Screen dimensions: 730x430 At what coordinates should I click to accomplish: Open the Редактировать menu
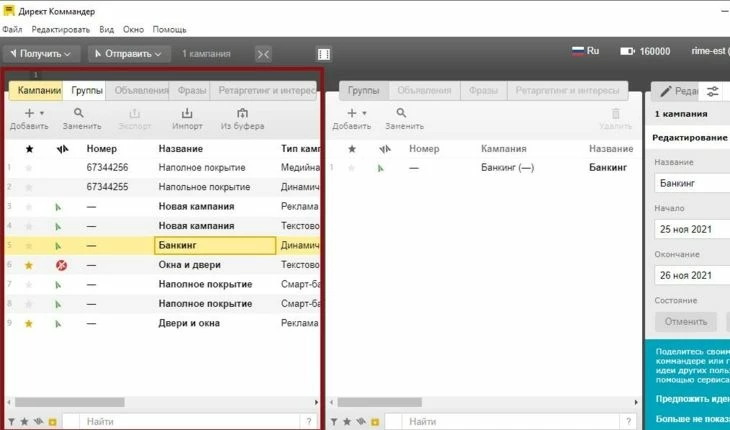point(61,29)
